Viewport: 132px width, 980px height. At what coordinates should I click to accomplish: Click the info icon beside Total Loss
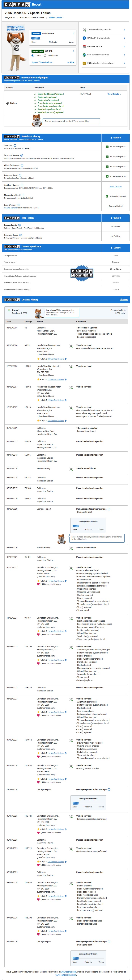[x=15, y=145]
